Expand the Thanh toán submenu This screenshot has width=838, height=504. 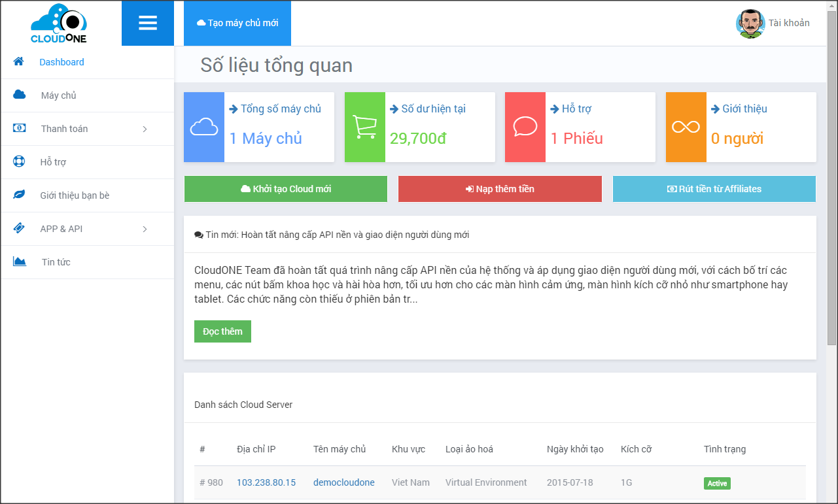[145, 129]
